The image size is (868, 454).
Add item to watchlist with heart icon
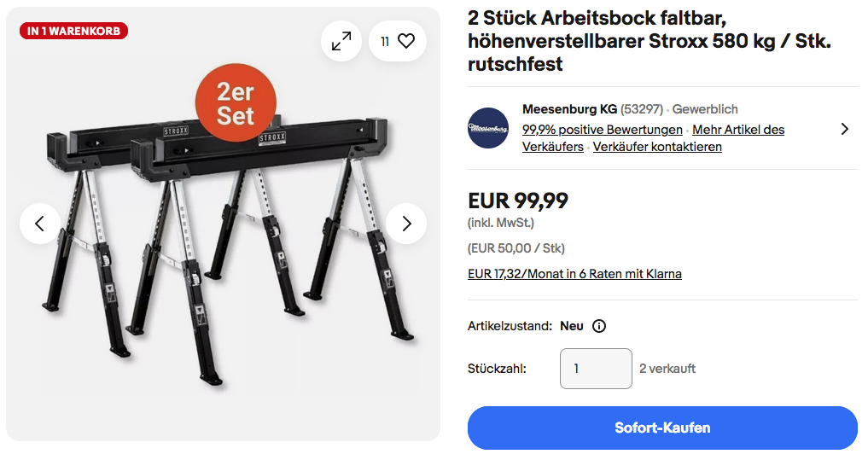pos(398,41)
